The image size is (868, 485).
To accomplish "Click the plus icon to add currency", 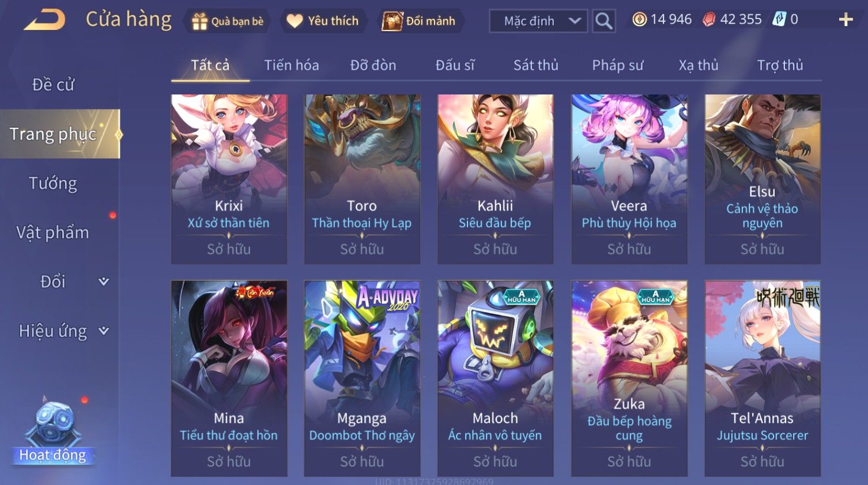I will coord(846,20).
